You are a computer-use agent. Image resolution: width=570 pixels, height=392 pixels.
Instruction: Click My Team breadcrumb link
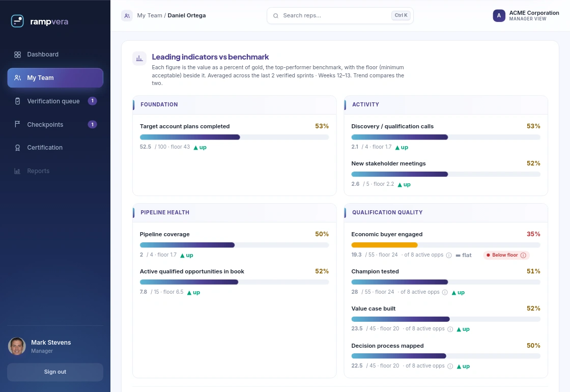coord(150,15)
